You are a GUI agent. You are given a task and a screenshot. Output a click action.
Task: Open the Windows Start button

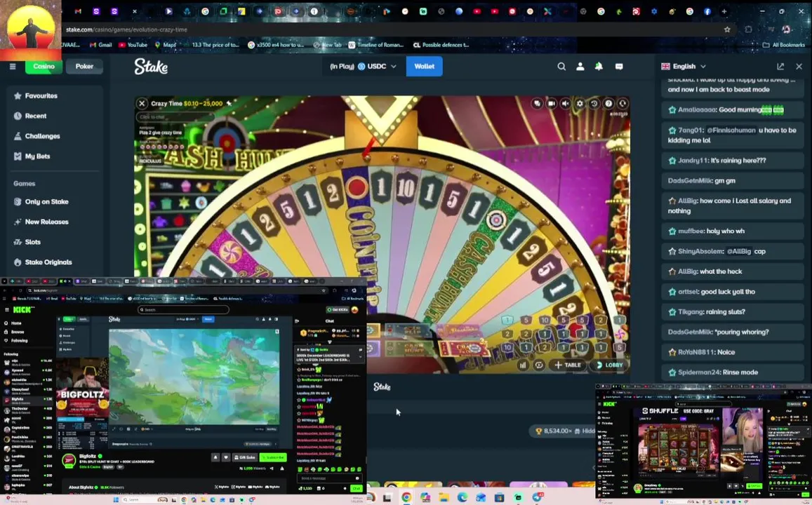(116, 499)
